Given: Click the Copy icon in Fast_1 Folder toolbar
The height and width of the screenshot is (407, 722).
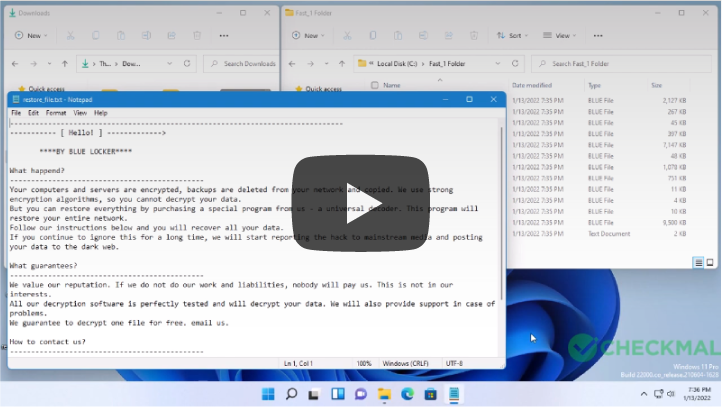Looking at the screenshot, I should [x=373, y=35].
